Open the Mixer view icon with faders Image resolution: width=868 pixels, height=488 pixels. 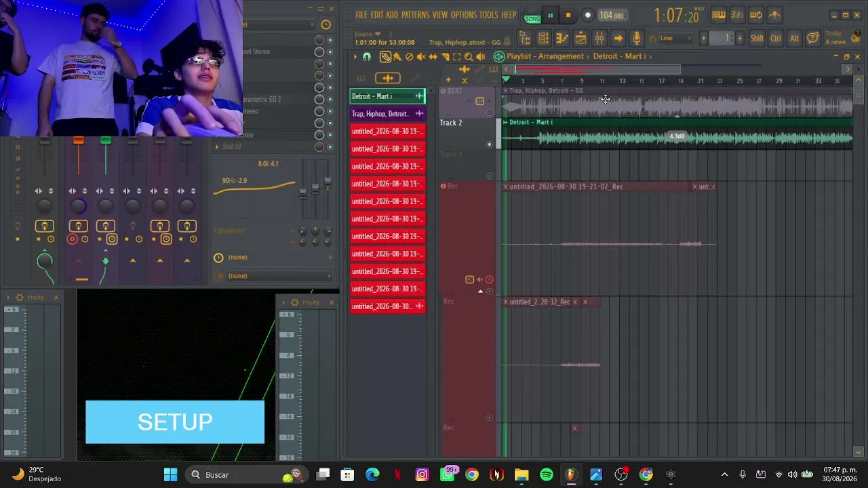(x=599, y=38)
